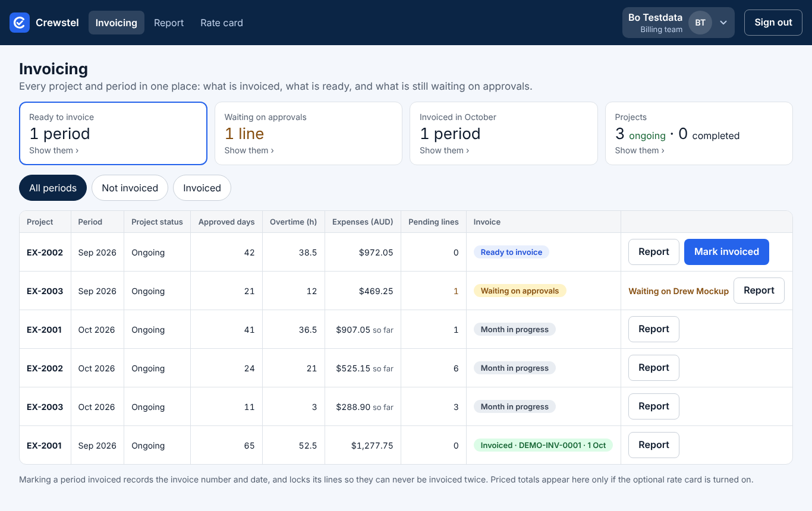The image size is (812, 511).
Task: Select the All periods filter
Action: click(53, 188)
